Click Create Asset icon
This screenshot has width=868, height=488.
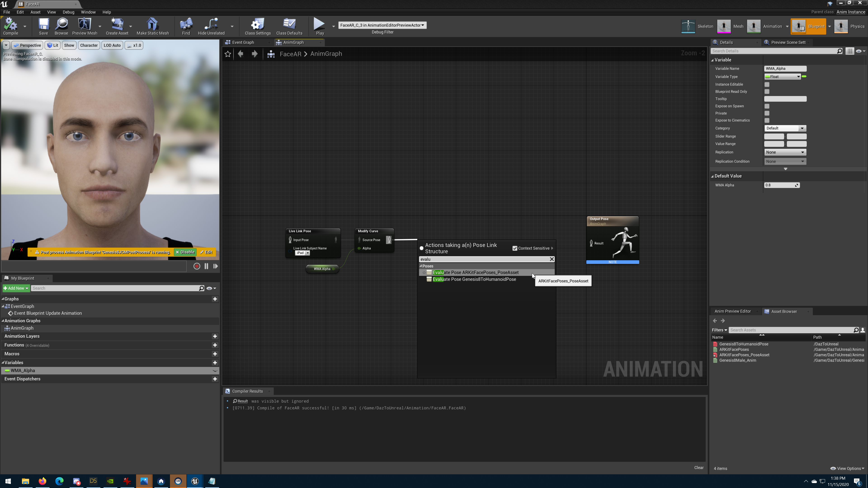117,26
